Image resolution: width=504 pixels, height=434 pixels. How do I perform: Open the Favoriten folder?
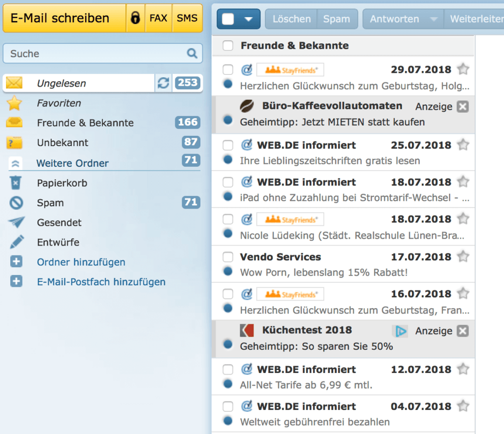[x=59, y=103]
